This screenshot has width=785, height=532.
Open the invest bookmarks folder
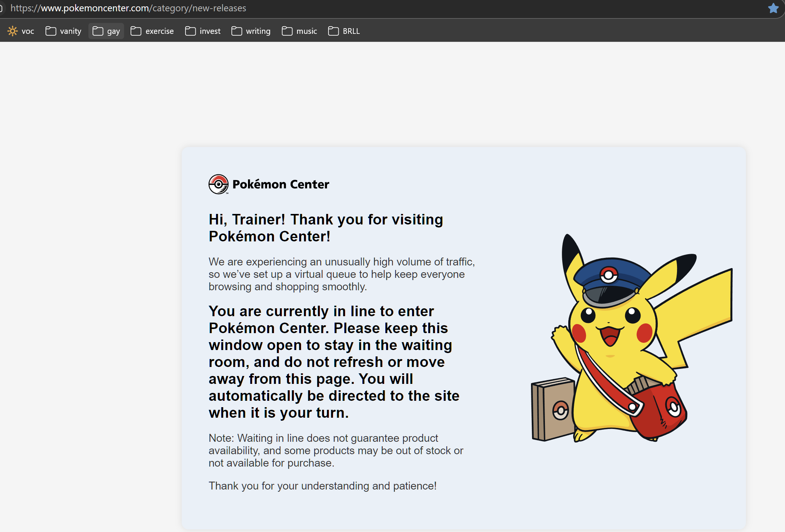tap(203, 31)
